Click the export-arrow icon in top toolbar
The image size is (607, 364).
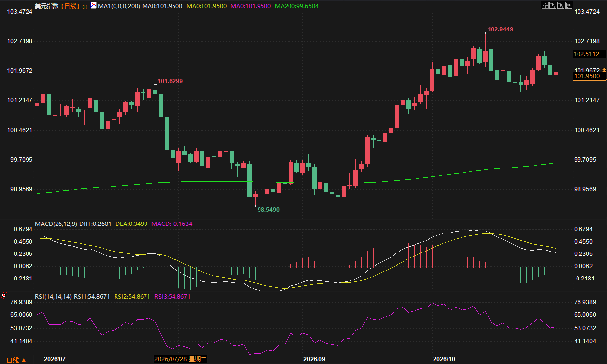(x=569, y=5)
